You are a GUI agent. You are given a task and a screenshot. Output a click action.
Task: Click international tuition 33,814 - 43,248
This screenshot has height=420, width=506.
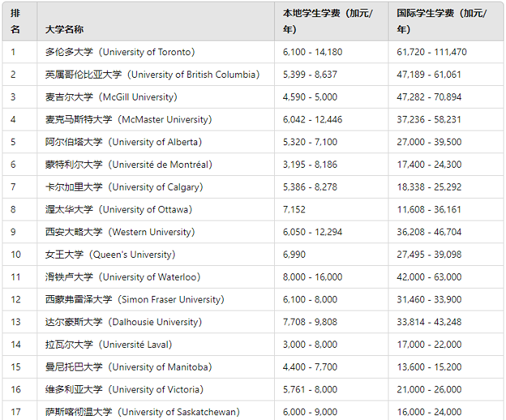tap(429, 322)
